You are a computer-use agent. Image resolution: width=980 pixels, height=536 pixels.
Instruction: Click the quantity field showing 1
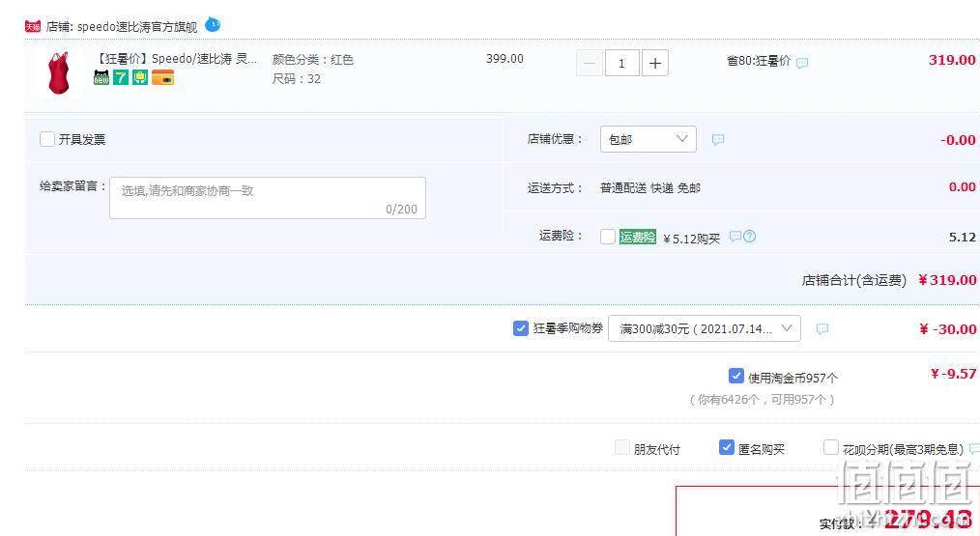pyautogui.click(x=621, y=63)
